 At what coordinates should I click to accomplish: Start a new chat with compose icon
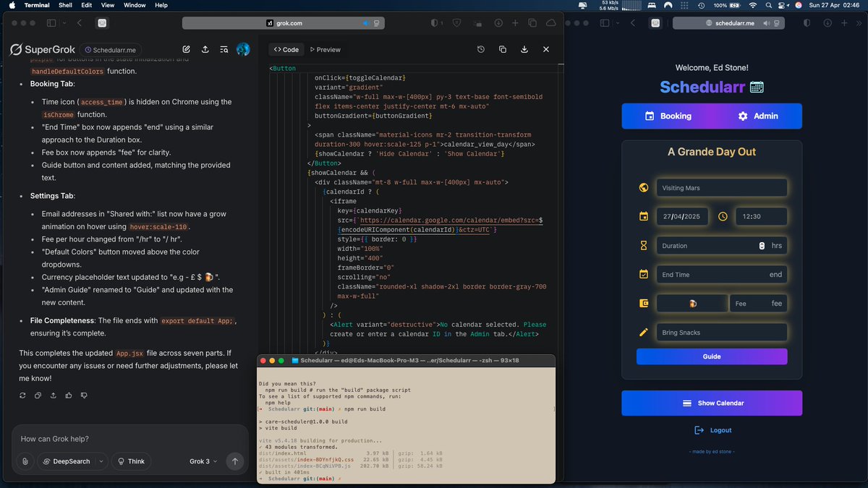pos(187,50)
